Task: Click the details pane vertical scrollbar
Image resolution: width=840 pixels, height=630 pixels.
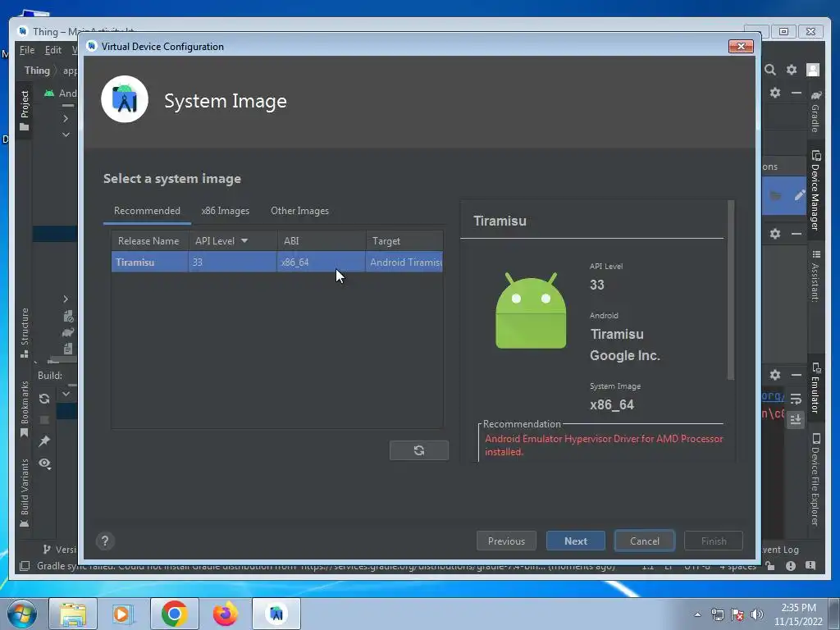Action: pyautogui.click(x=730, y=290)
